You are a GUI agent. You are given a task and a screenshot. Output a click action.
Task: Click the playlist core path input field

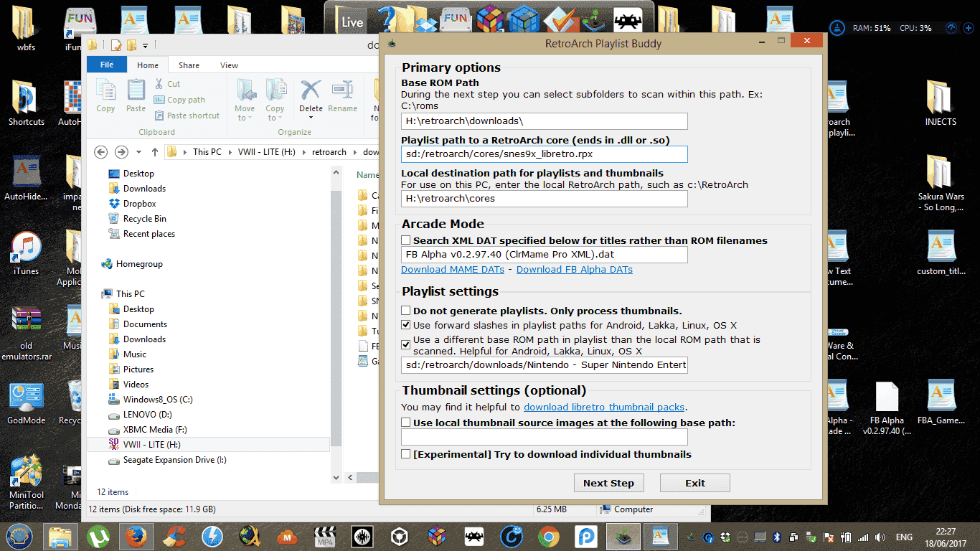point(545,154)
